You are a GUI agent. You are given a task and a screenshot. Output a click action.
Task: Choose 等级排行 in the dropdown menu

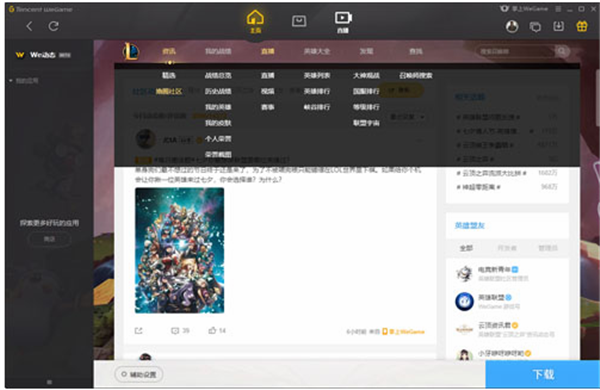(366, 107)
